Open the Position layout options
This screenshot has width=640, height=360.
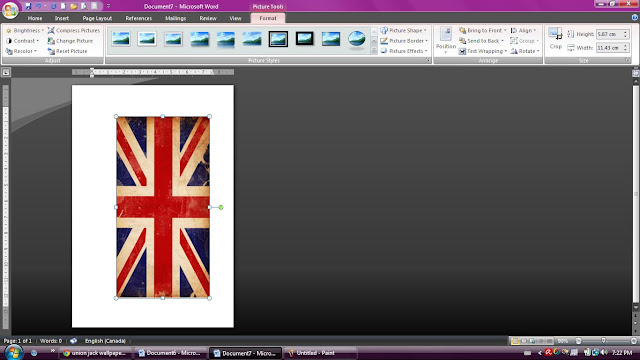coord(445,40)
